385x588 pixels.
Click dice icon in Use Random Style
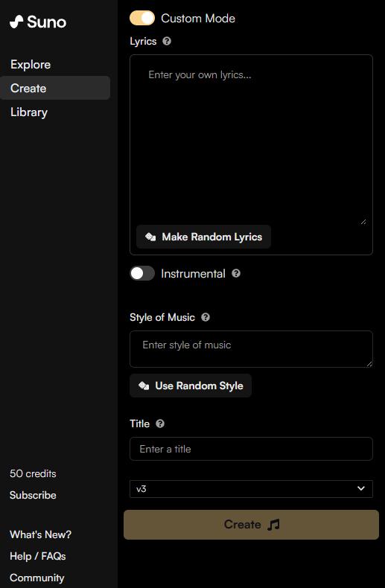click(144, 386)
